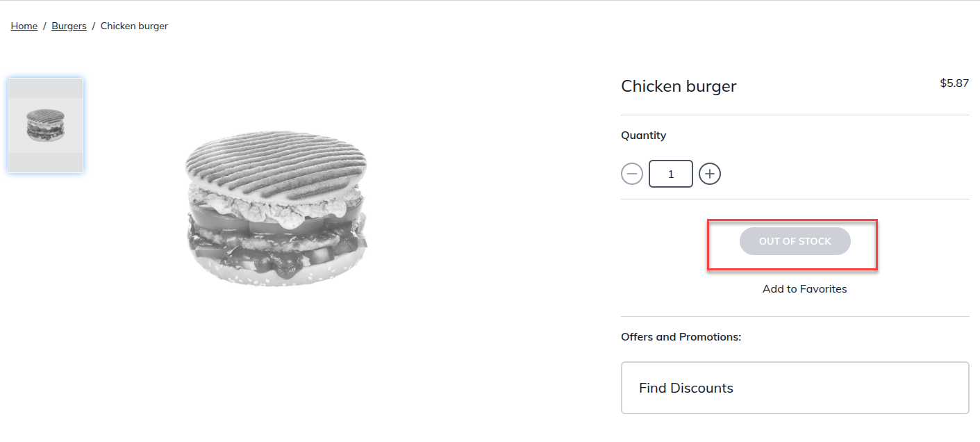Add the burger to Favorites
The width and height of the screenshot is (980, 442).
coord(804,289)
